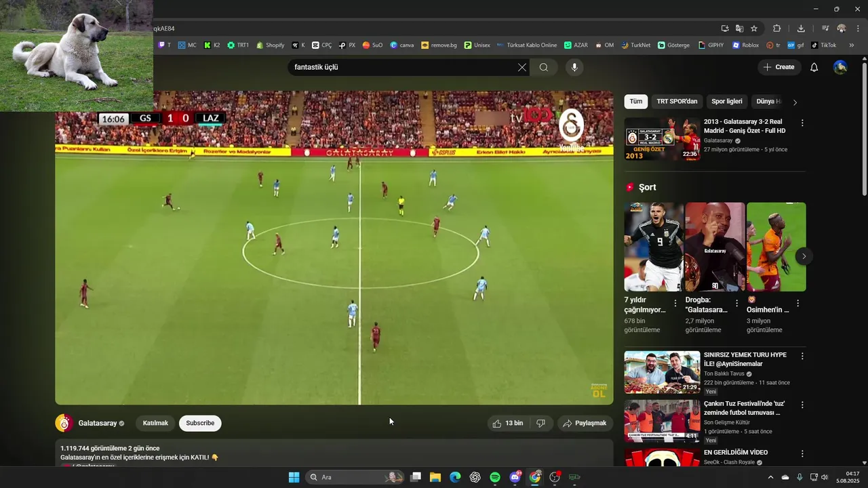Bookmark this page with the star icon
The image size is (868, 488).
[754, 28]
